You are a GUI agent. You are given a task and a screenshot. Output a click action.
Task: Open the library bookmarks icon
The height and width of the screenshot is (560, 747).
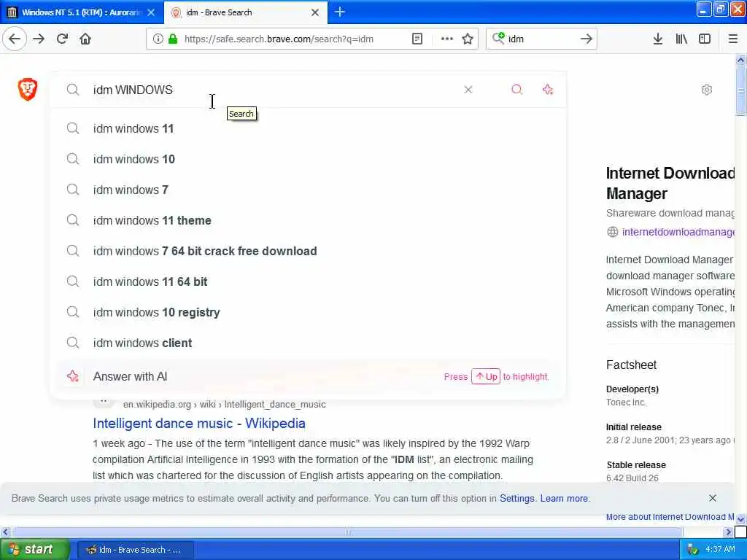pyautogui.click(x=681, y=39)
